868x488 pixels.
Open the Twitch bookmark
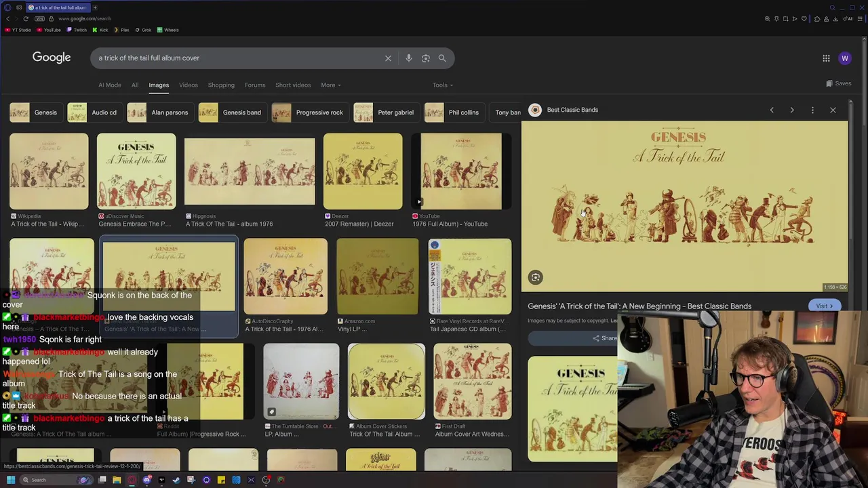point(77,30)
